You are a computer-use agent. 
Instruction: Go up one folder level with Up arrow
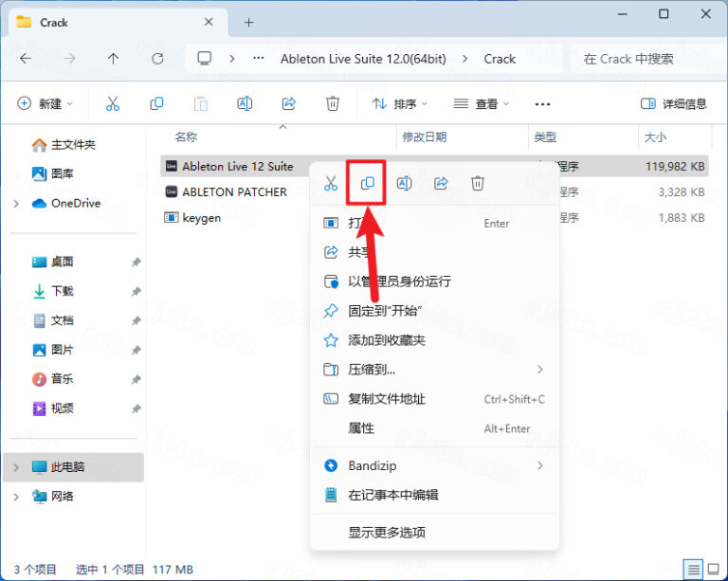tap(113, 59)
